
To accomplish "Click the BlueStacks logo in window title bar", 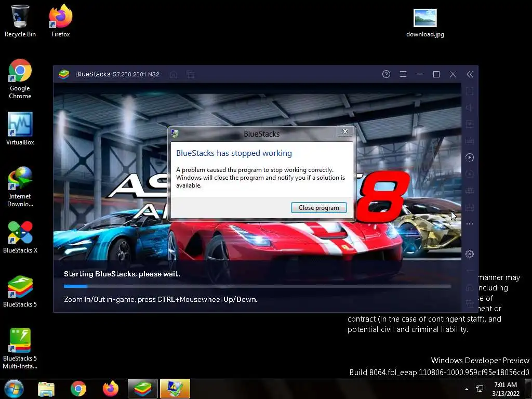I will pos(64,74).
